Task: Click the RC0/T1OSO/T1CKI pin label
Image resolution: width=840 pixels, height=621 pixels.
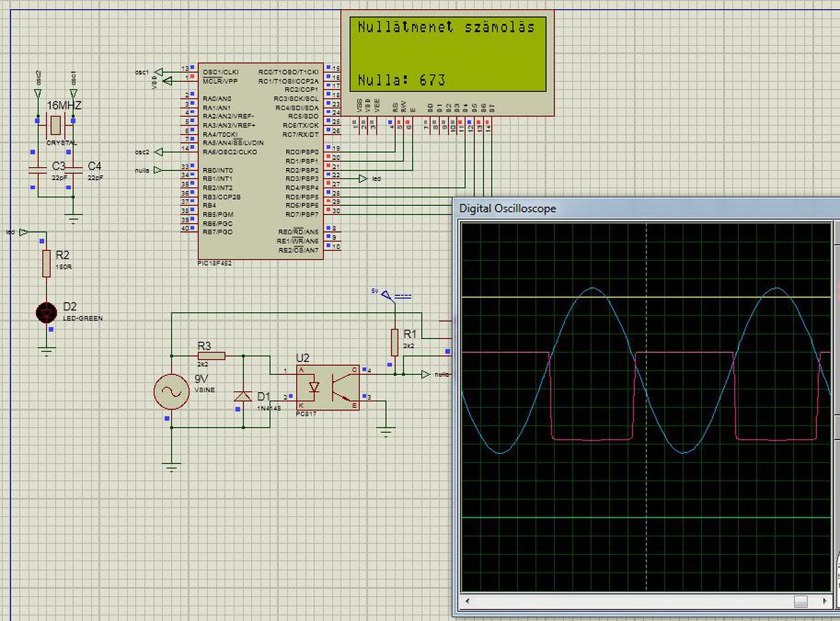Action: pos(289,71)
